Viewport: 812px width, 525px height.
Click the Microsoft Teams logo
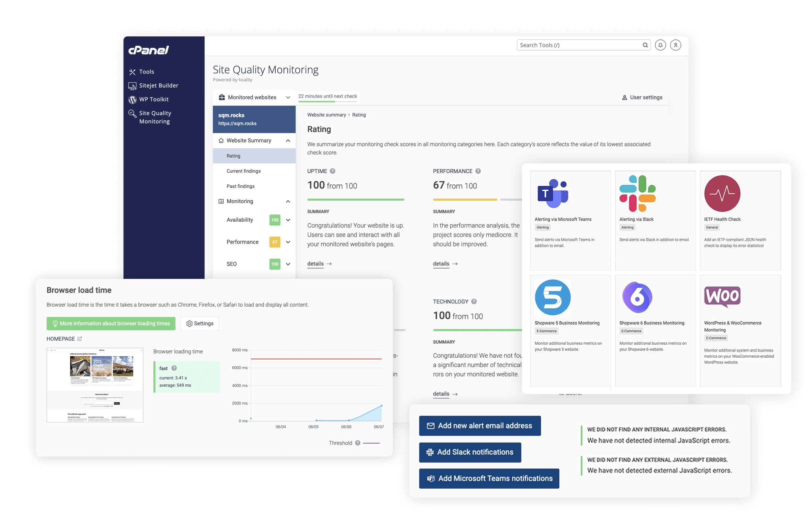tap(552, 193)
